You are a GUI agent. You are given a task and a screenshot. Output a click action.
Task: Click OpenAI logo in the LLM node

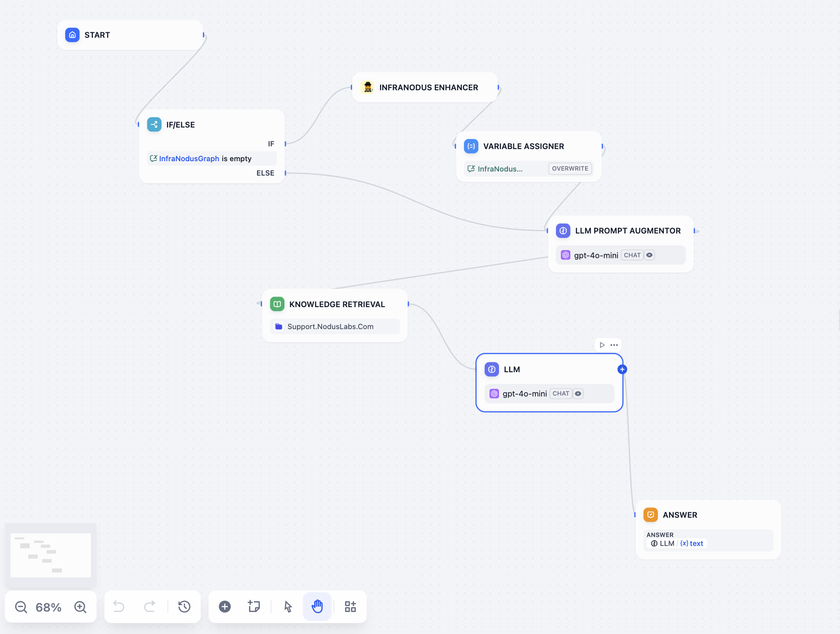coord(494,393)
